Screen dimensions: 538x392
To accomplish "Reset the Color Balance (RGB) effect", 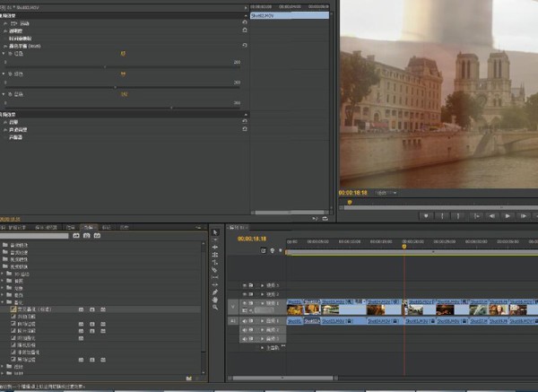I will pyautogui.click(x=245, y=45).
